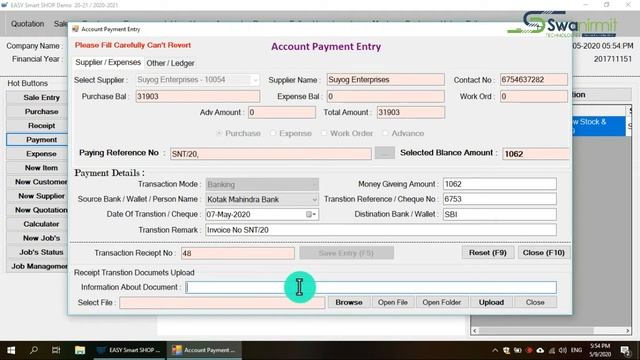Click New Customer hot button
Viewport: 640px width, 360px height.
pyautogui.click(x=37, y=182)
